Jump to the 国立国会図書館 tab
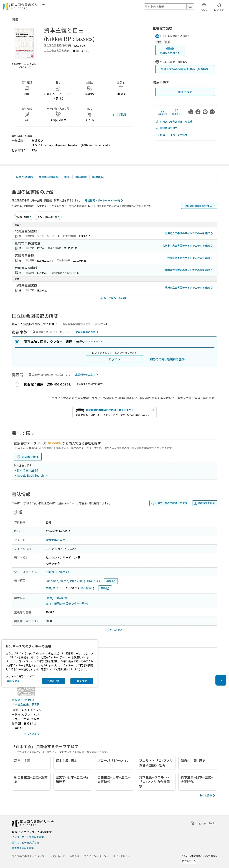The width and height of the screenshot is (229, 868). pos(49,177)
